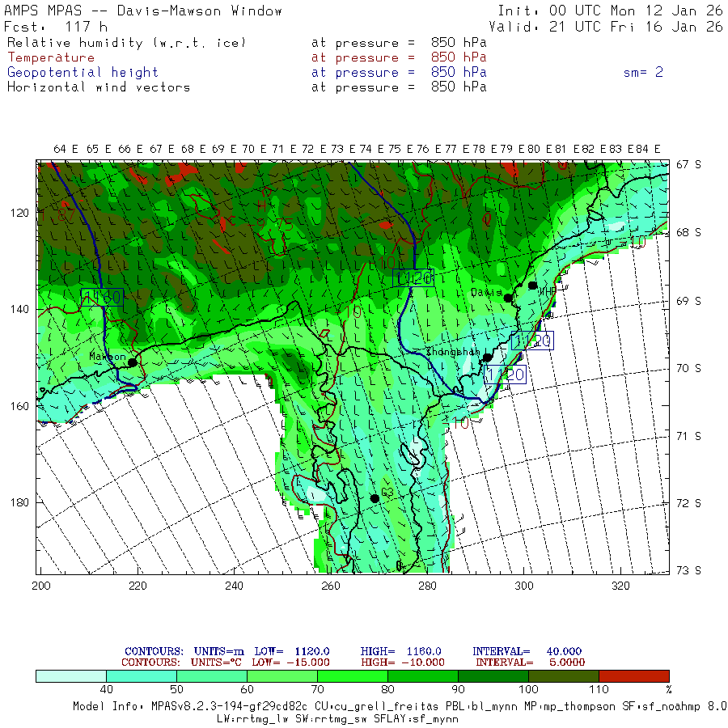The height and width of the screenshot is (728, 728).
Task: Click the blue "HIGH= 1160.0" legend value
Action: click(400, 651)
